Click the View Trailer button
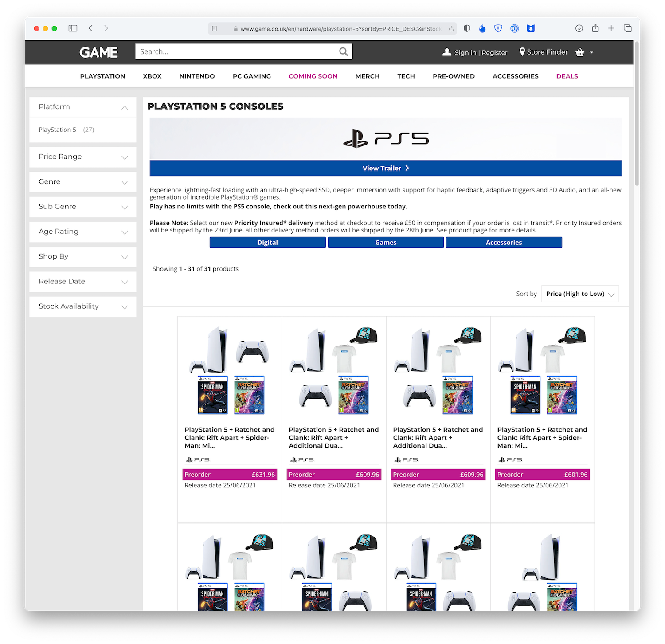 [386, 168]
